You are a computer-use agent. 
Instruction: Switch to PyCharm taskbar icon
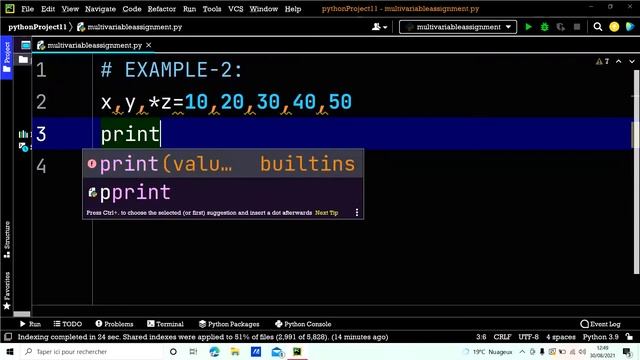[297, 351]
